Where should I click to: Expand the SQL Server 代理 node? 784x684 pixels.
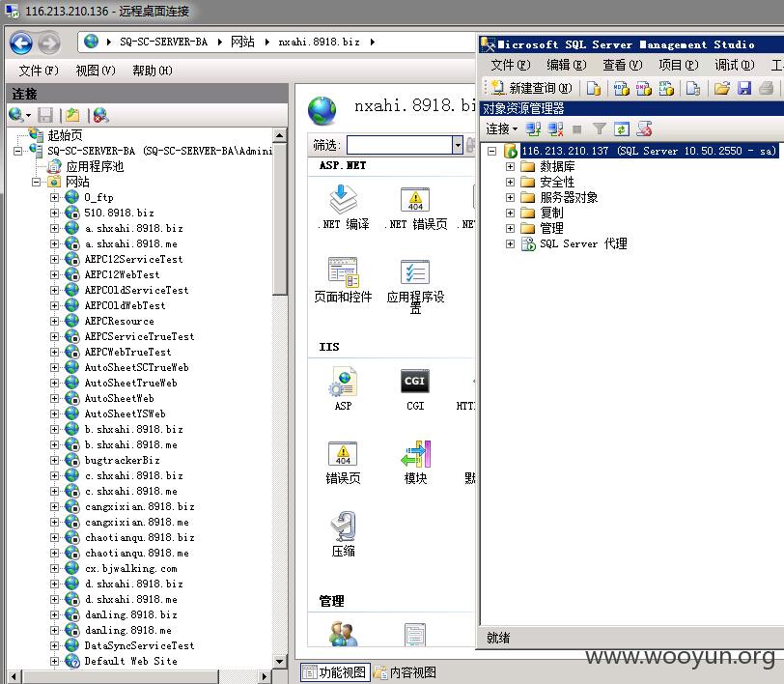coord(510,243)
